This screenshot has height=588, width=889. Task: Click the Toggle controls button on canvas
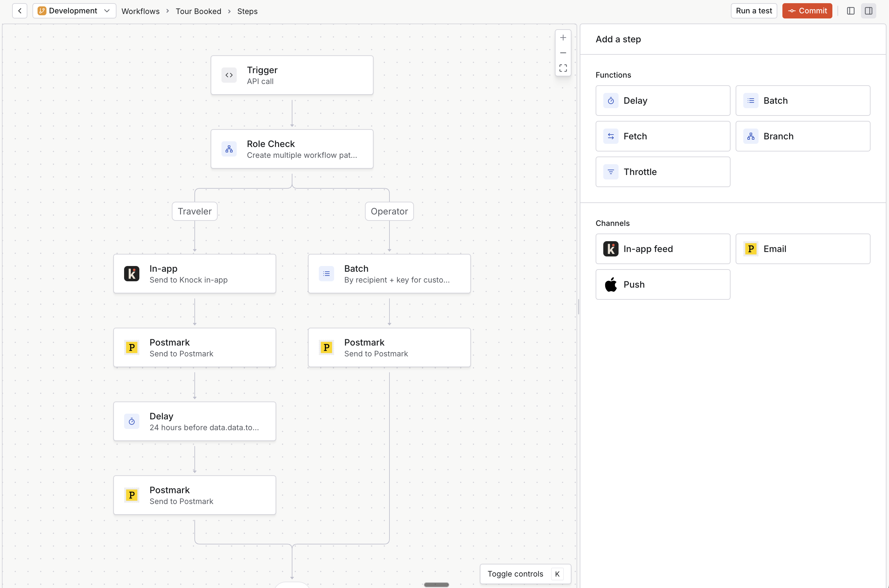click(x=516, y=574)
